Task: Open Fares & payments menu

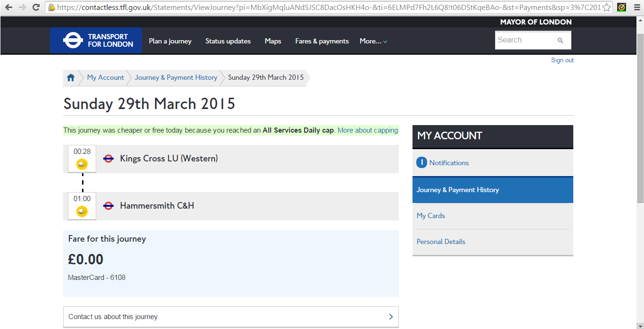Action: click(322, 41)
